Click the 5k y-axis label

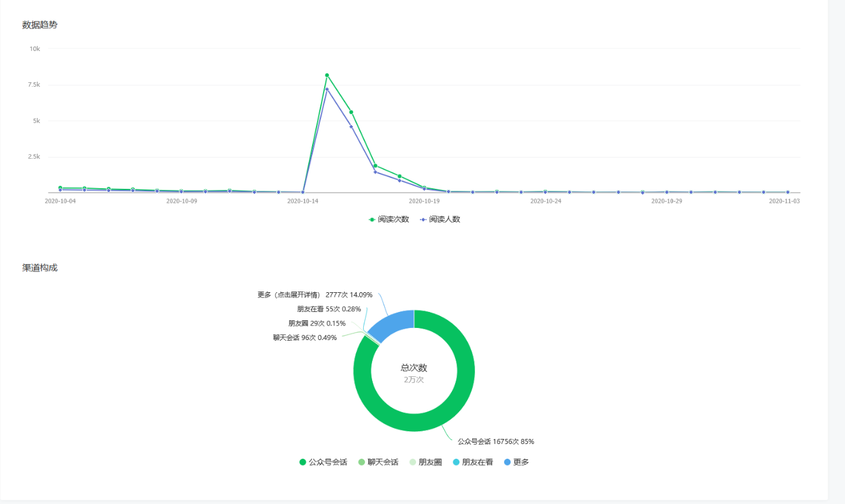click(x=36, y=121)
